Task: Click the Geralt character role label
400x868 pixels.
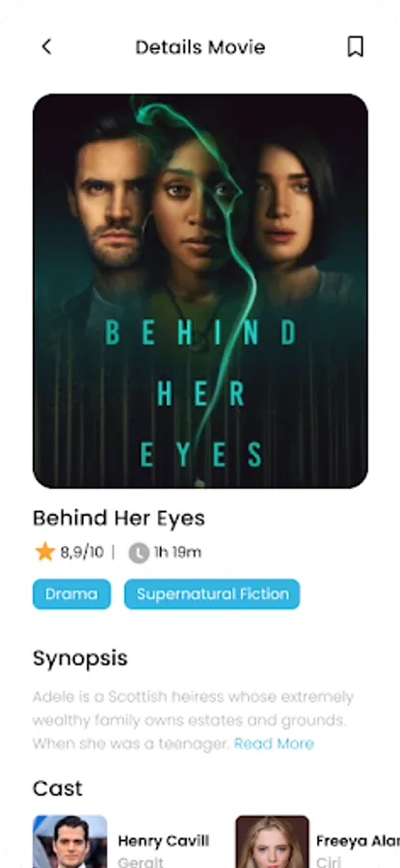Action: click(141, 862)
